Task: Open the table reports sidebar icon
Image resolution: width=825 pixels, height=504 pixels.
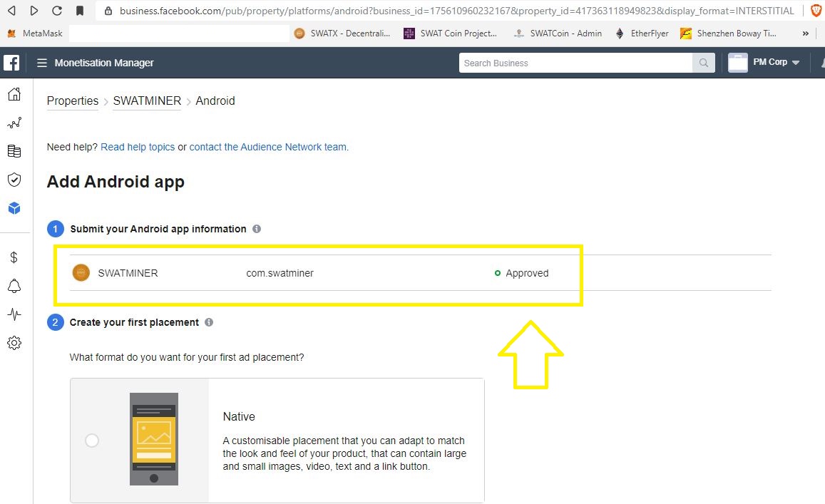Action: 14,152
